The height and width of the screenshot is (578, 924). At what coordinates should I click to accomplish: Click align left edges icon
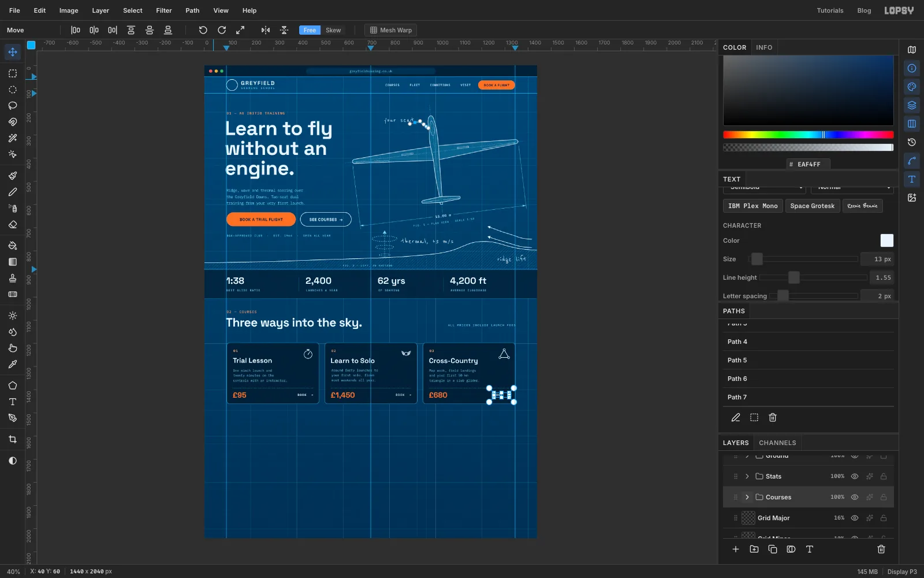pos(76,30)
